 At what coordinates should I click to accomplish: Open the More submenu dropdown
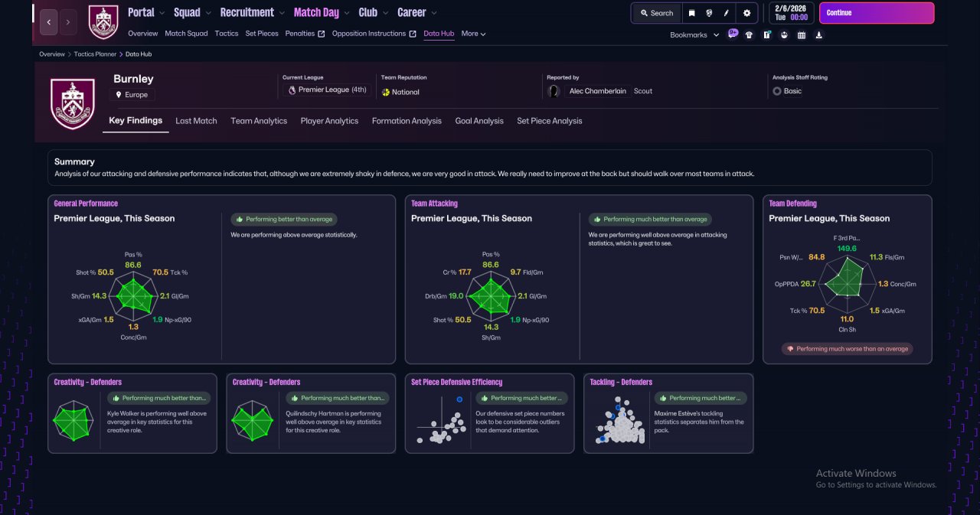coord(473,34)
